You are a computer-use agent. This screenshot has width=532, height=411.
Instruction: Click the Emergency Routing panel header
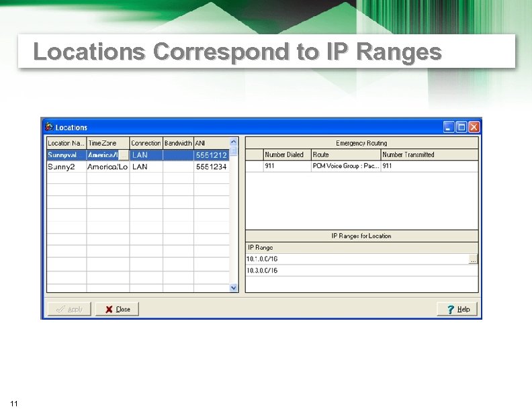361,143
